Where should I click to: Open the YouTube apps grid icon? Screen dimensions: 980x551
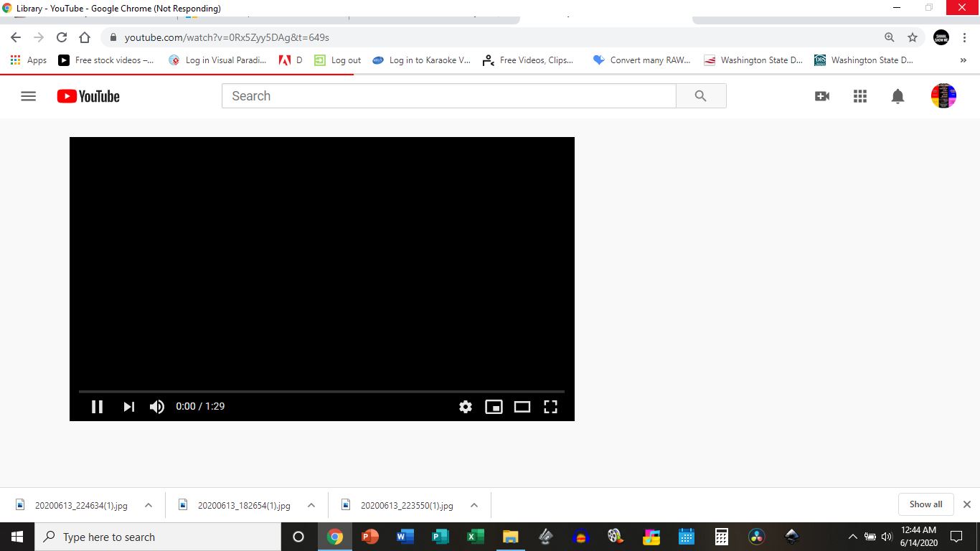pyautogui.click(x=859, y=95)
